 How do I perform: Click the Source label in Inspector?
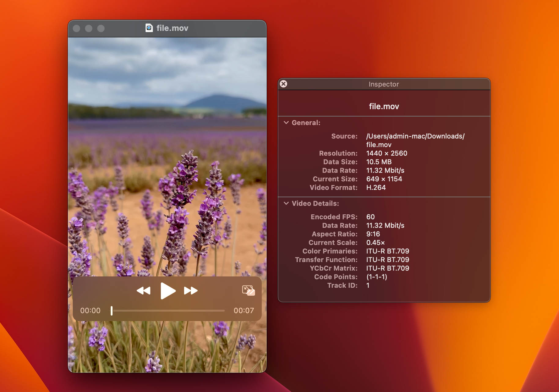[x=344, y=136]
